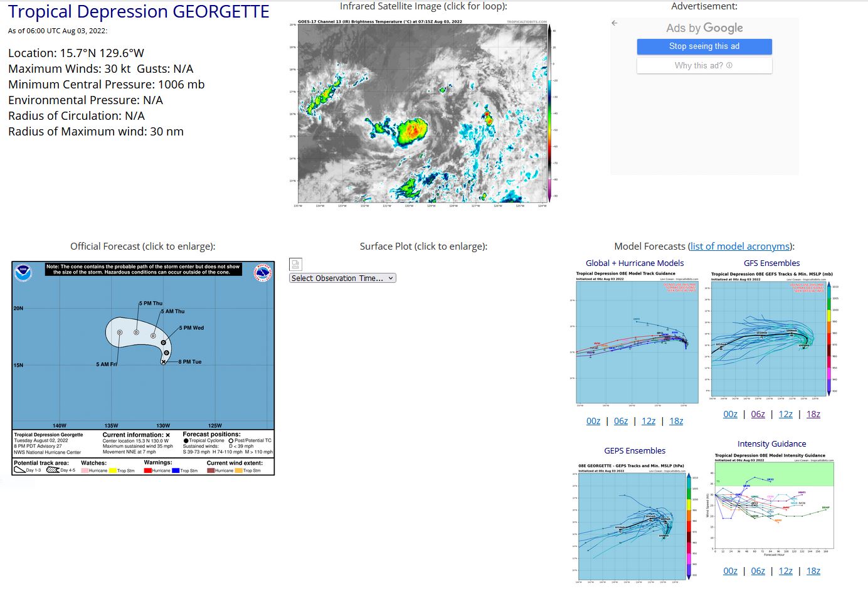
Task: Open the Select Observation Time dropdown
Action: pyautogui.click(x=342, y=278)
